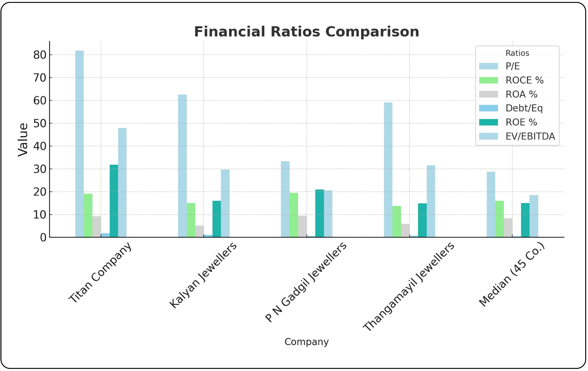The height and width of the screenshot is (371, 588).
Task: Click Kalyan Jewellers' green ROCE % bar
Action: (x=191, y=220)
